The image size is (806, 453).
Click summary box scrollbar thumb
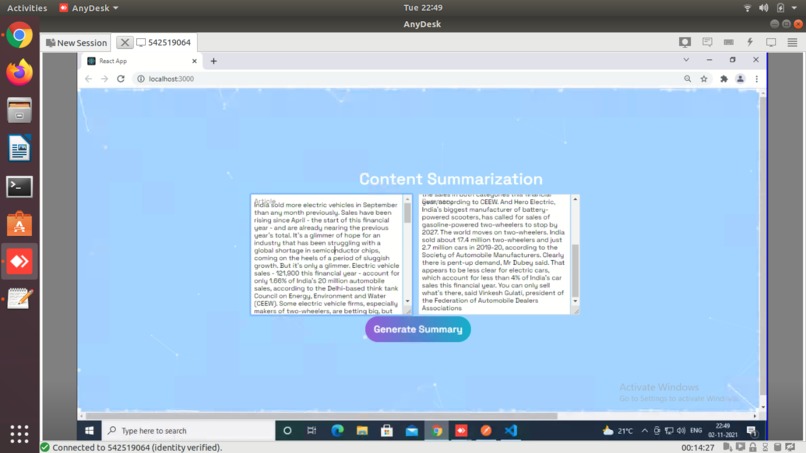[575, 269]
